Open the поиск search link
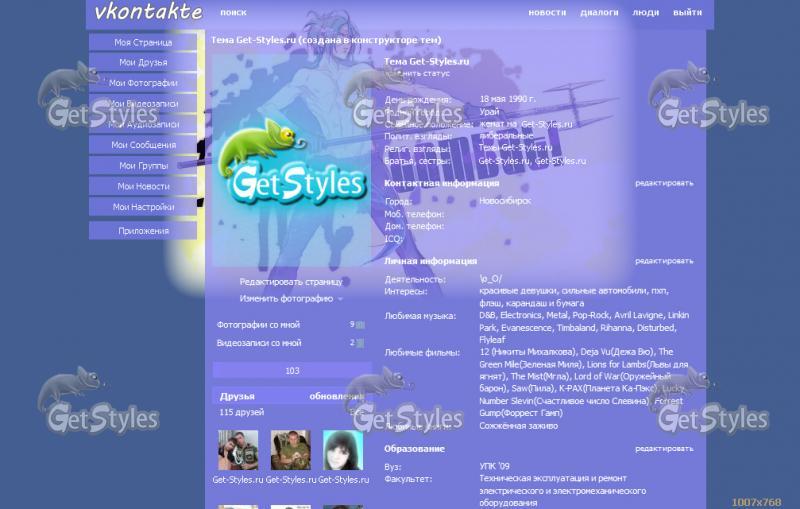 233,12
